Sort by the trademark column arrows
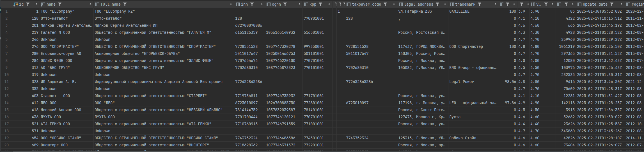This screenshot has height=152, width=644. [496, 4]
